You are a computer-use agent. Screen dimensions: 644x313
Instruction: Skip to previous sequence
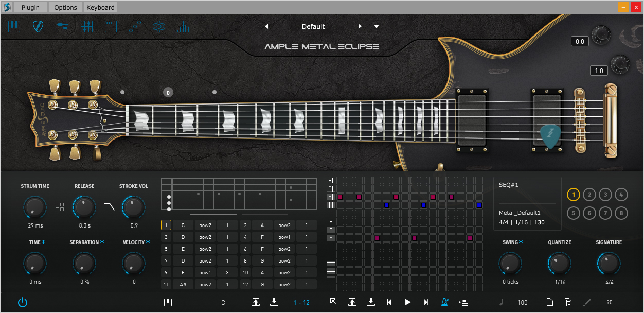[389, 302]
